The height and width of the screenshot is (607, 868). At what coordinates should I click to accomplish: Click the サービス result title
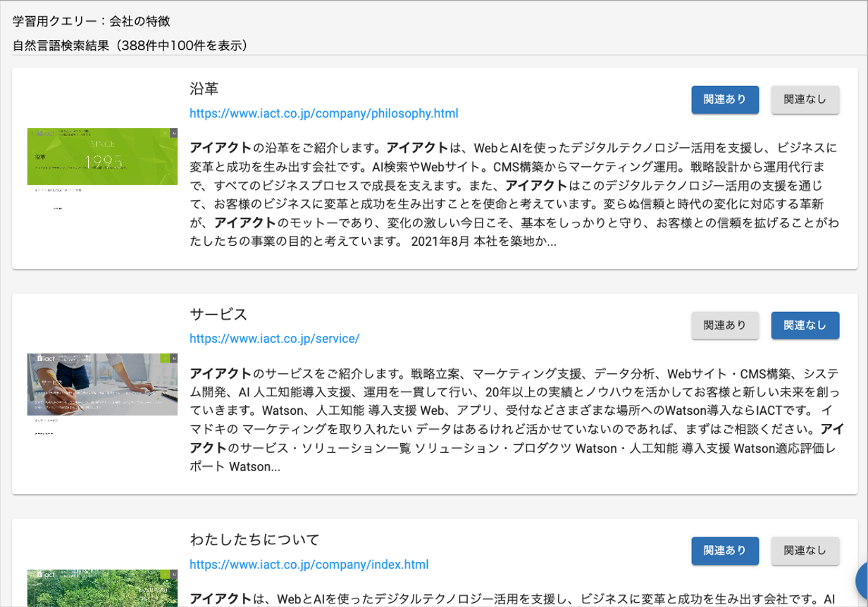[x=218, y=314]
